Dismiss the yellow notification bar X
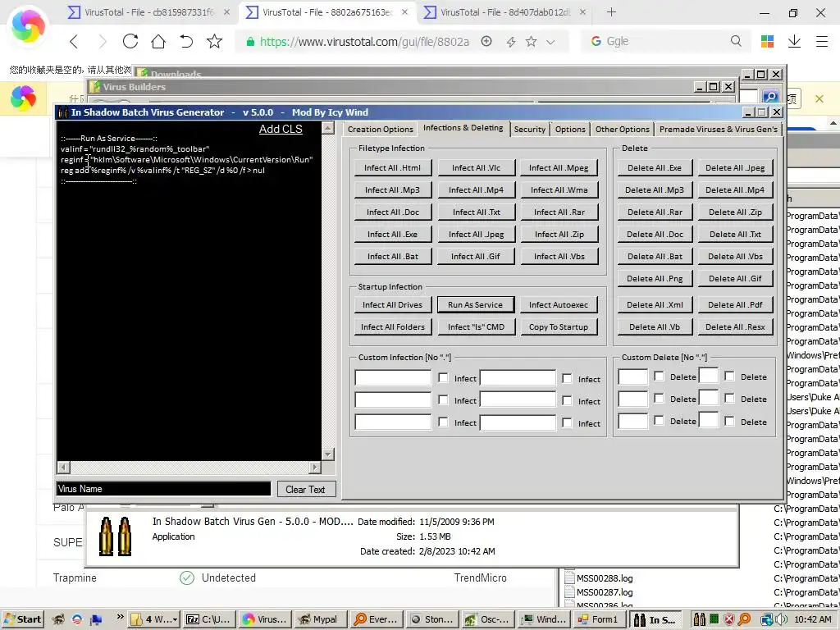This screenshot has height=630, width=840. coord(819,98)
